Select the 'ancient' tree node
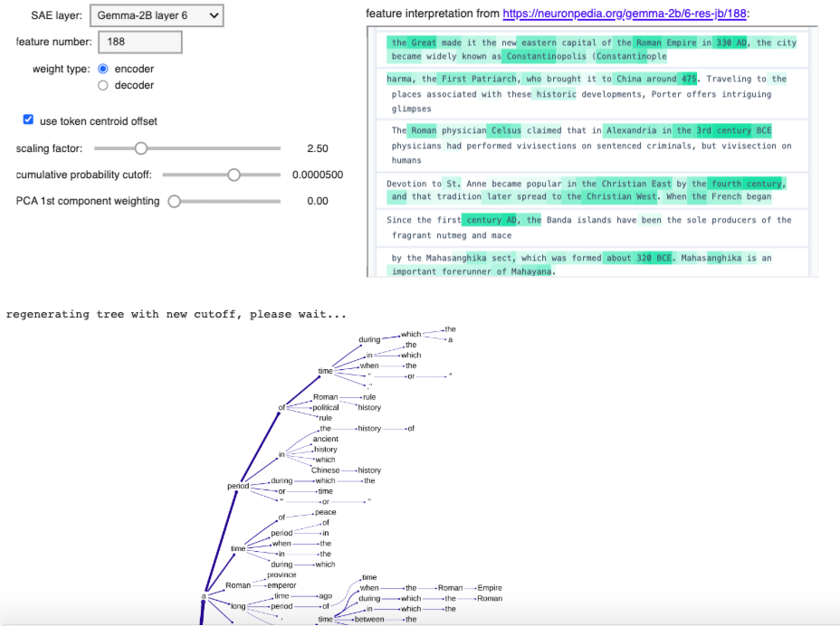This screenshot has height=626, width=840. coord(325,439)
